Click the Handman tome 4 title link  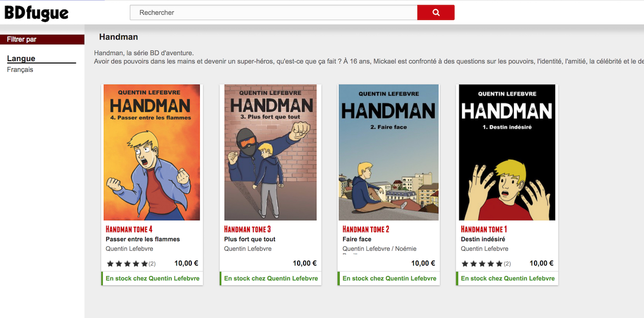129,229
